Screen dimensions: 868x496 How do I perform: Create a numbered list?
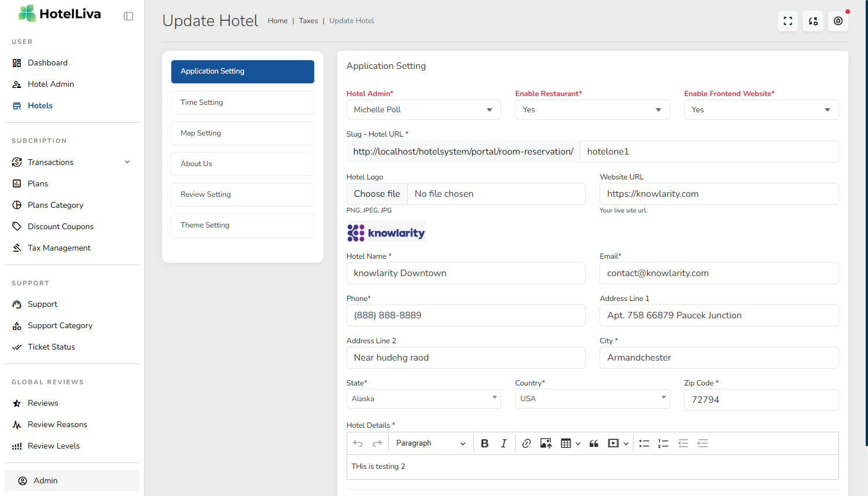pos(663,443)
